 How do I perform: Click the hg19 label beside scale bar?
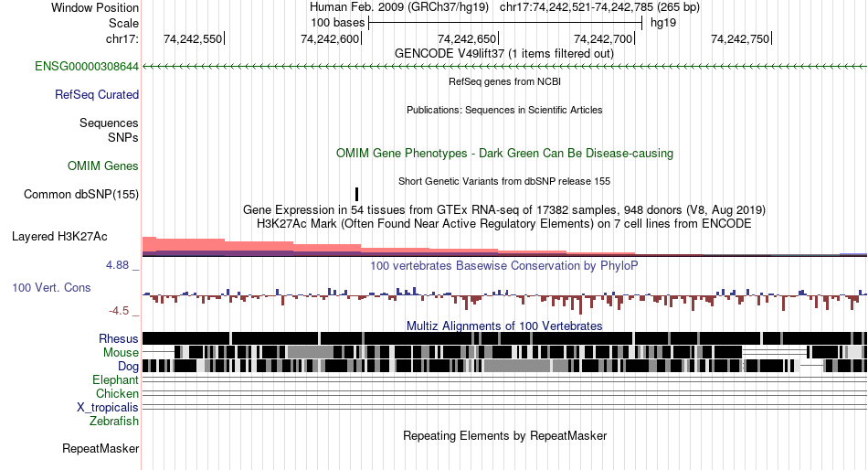[x=663, y=23]
